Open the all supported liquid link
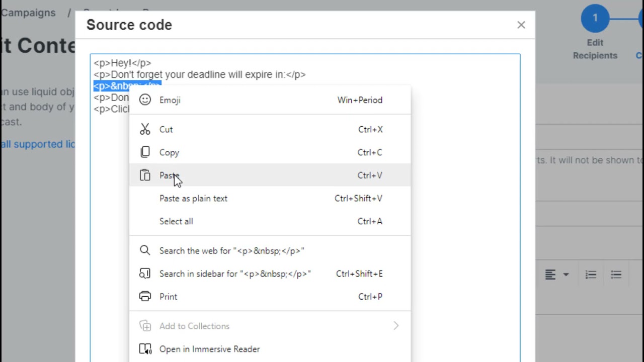 tap(38, 144)
